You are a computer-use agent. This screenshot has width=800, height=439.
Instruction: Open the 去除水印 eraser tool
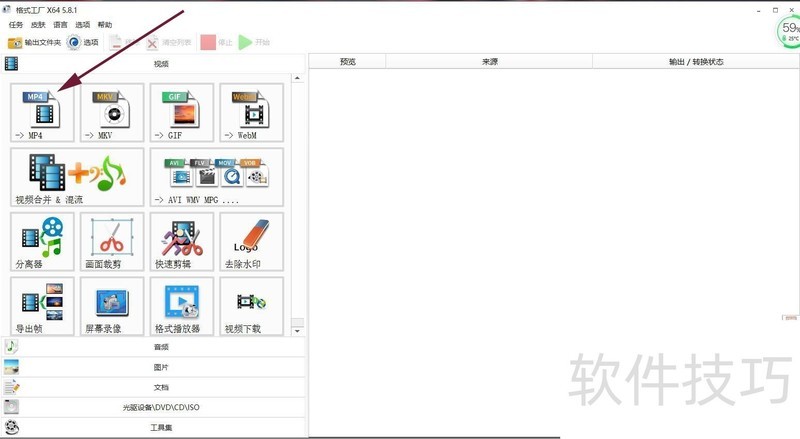tap(252, 242)
